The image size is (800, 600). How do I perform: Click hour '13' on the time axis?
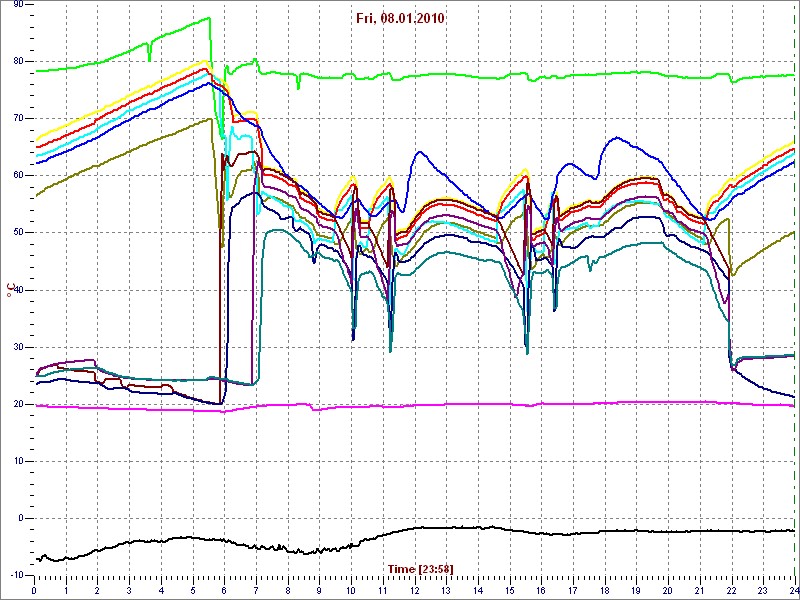click(446, 588)
